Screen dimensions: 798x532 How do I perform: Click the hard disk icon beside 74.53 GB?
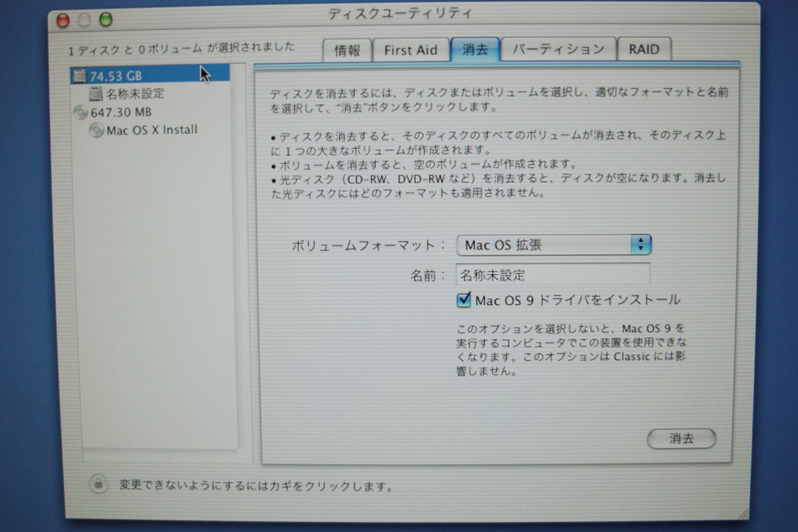click(x=80, y=75)
